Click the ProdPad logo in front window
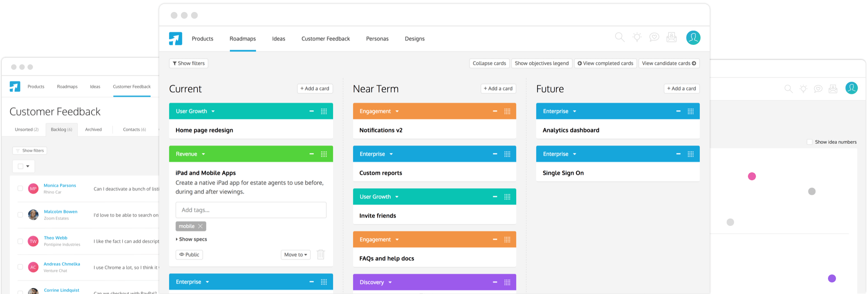Image resolution: width=868 pixels, height=294 pixels. click(x=176, y=39)
